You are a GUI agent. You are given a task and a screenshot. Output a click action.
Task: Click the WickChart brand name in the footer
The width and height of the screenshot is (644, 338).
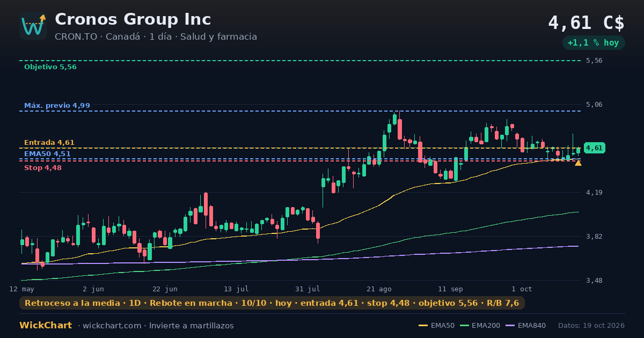tap(46, 326)
